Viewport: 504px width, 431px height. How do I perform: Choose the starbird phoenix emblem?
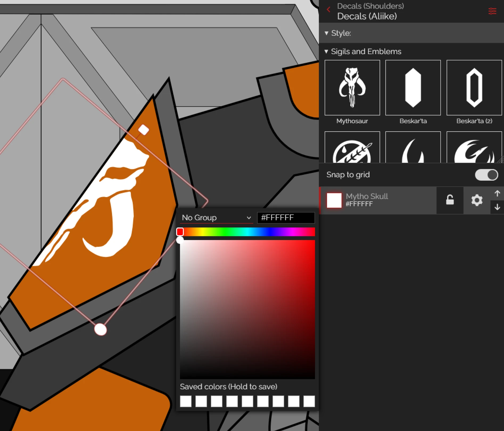point(474,147)
